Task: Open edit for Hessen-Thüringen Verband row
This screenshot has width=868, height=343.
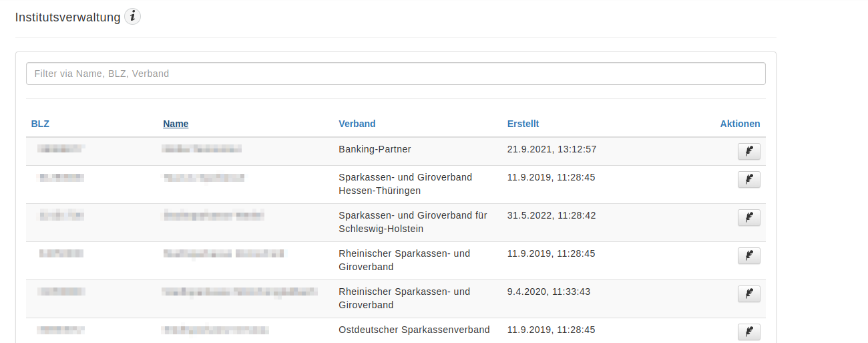Action: click(748, 180)
